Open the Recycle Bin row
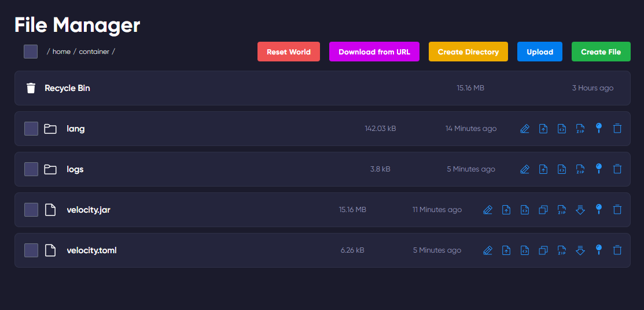Image resolution: width=644 pixels, height=310 pixels. [x=68, y=88]
